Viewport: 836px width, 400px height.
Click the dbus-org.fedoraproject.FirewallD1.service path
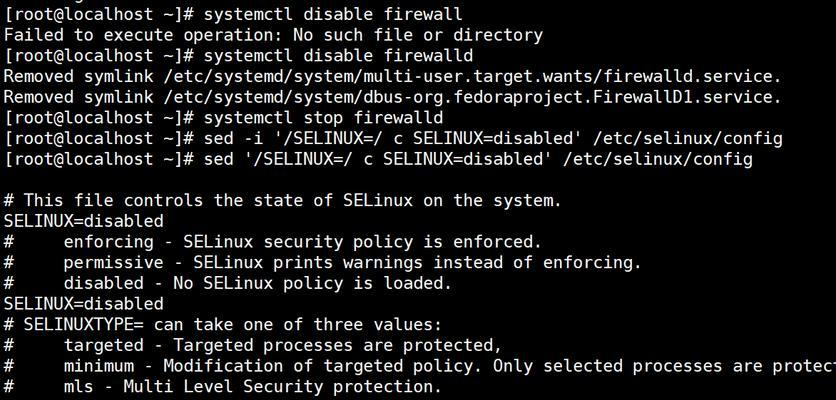pyautogui.click(x=472, y=98)
